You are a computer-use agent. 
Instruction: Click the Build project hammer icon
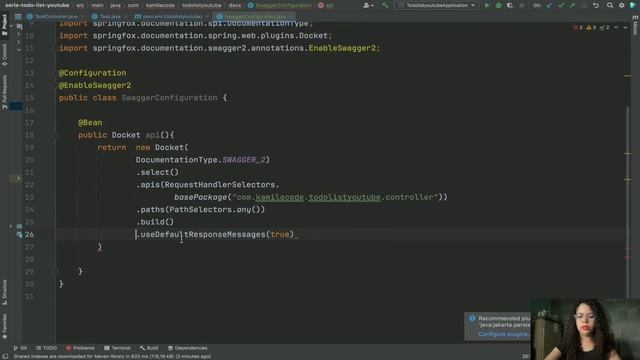coord(385,5)
